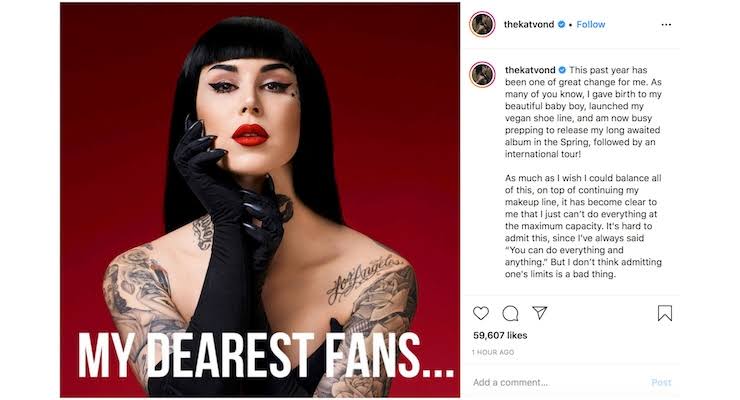740x400 pixels.
Task: Open thekatvond username link in caption
Action: [530, 70]
